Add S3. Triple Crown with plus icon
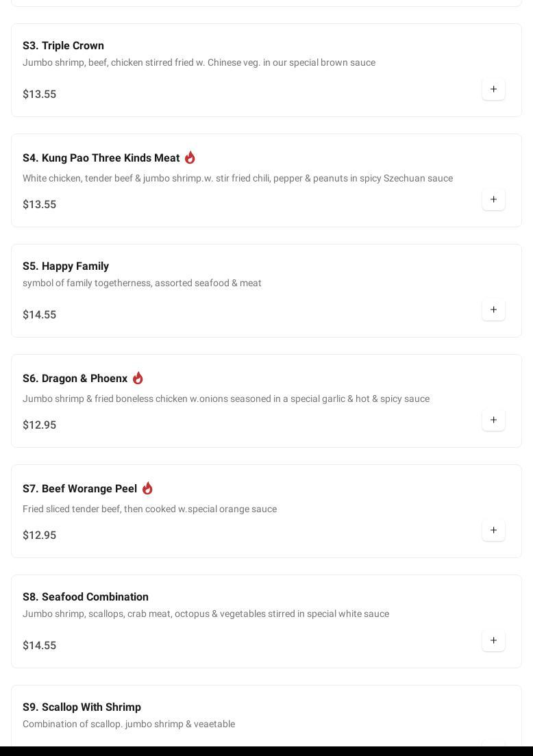The image size is (533, 756). point(493,89)
